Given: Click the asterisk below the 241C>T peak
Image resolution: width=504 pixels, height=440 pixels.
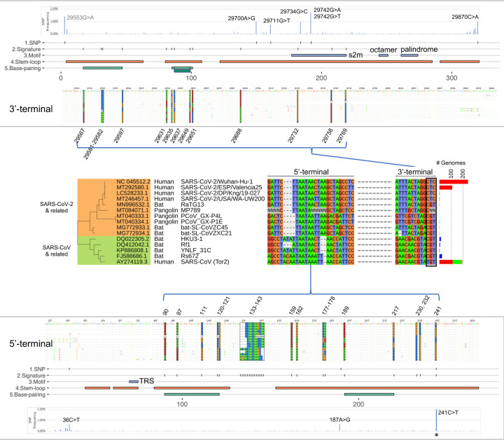Looking at the screenshot, I should 436,436.
